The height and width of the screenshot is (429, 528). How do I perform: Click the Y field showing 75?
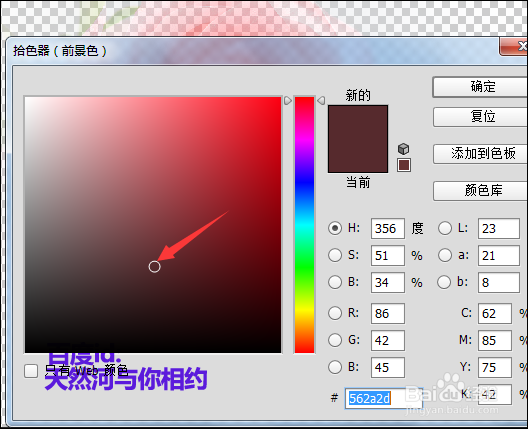[495, 367]
